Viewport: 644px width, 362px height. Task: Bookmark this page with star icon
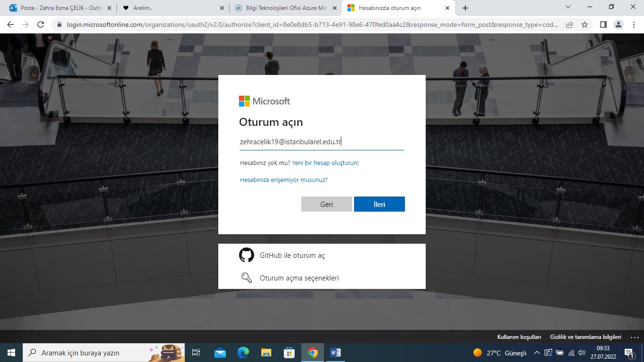pos(585,25)
